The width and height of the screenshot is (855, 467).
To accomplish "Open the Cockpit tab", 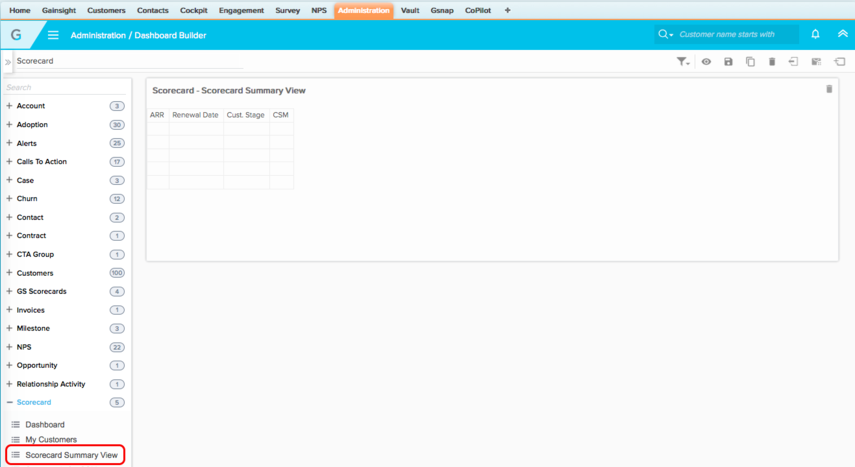I will (194, 10).
